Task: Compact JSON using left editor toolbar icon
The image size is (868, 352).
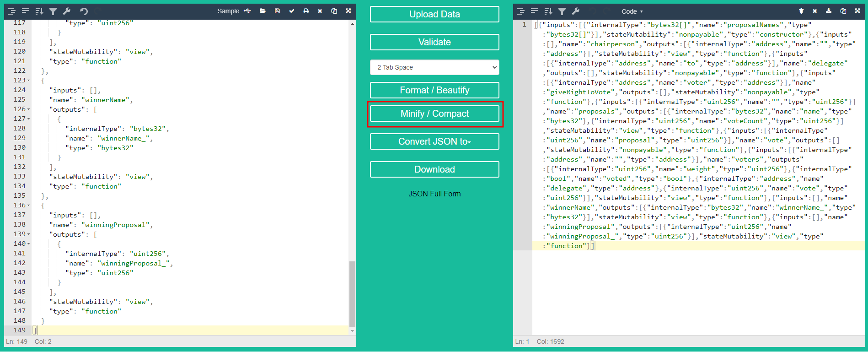Action: point(26,11)
